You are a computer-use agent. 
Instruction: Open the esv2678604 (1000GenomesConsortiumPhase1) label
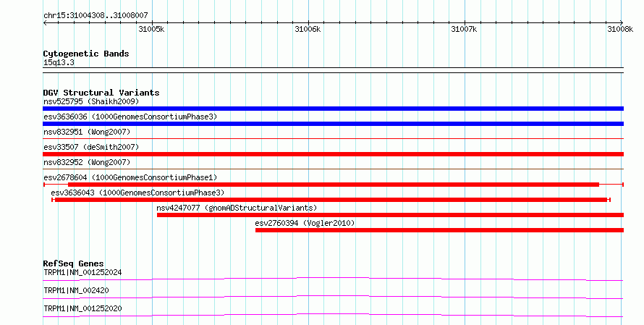pyautogui.click(x=130, y=177)
